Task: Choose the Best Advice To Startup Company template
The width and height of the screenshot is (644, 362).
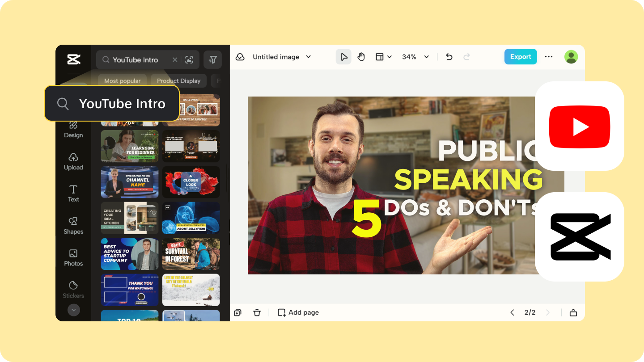Action: pyautogui.click(x=130, y=254)
